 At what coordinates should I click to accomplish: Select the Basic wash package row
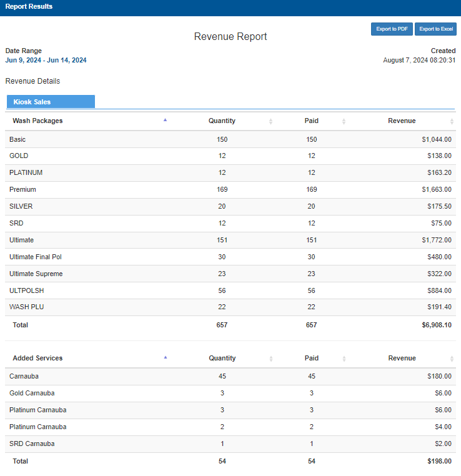tap(230, 139)
